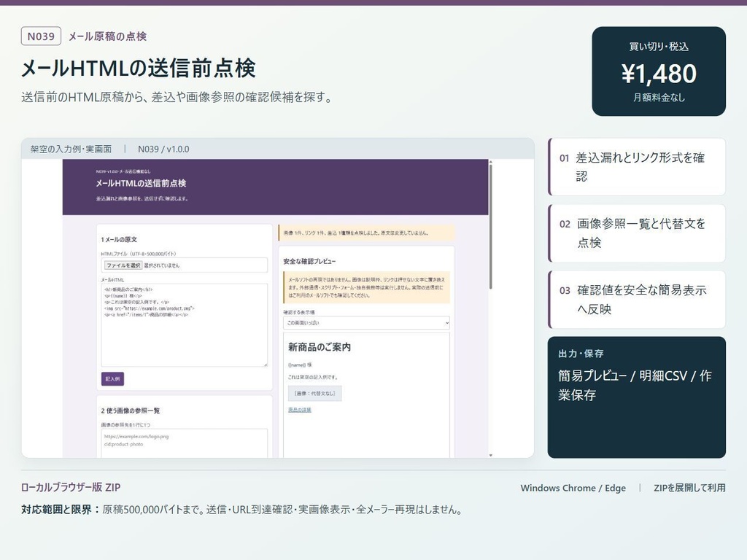Image resolution: width=747 pixels, height=560 pixels.
Task: Click the 対応範囲と限界 limitation note
Action: click(x=241, y=510)
